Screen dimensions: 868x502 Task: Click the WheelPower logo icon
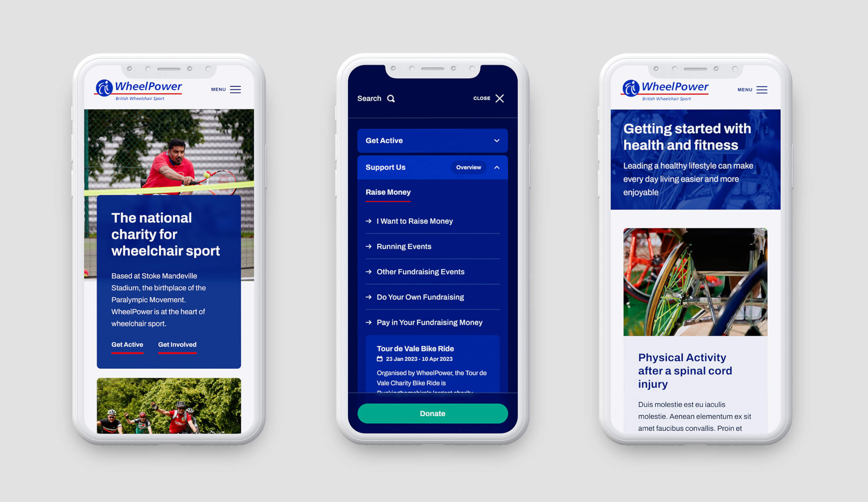(x=103, y=89)
